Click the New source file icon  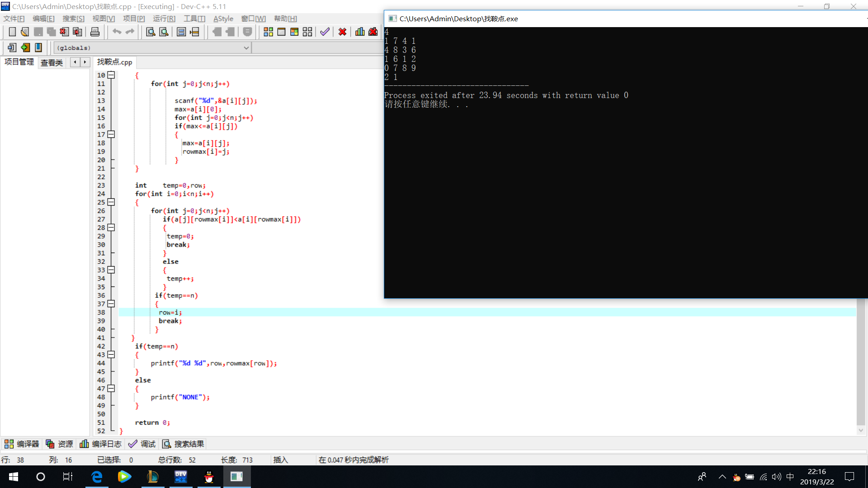tap(12, 32)
